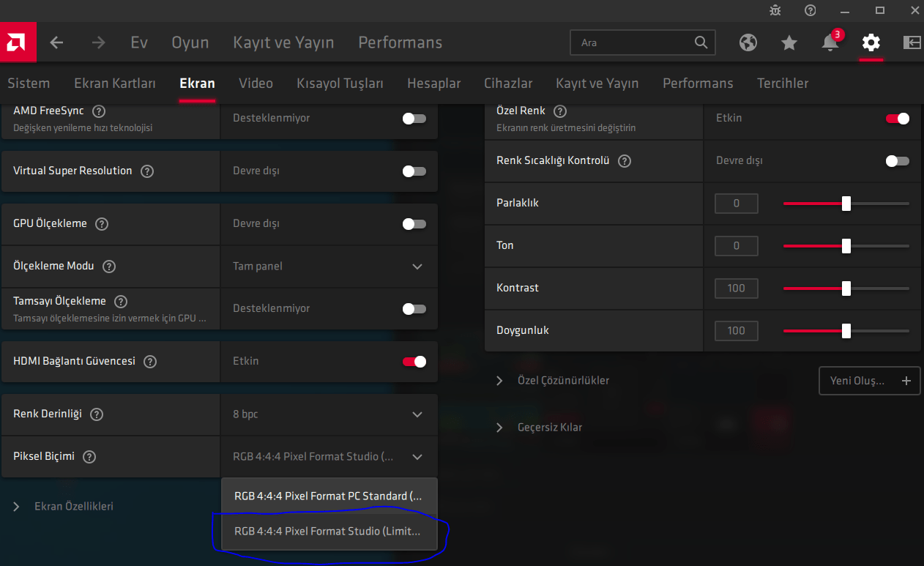Click the Parlaklık value box
This screenshot has width=924, height=566.
pos(737,204)
